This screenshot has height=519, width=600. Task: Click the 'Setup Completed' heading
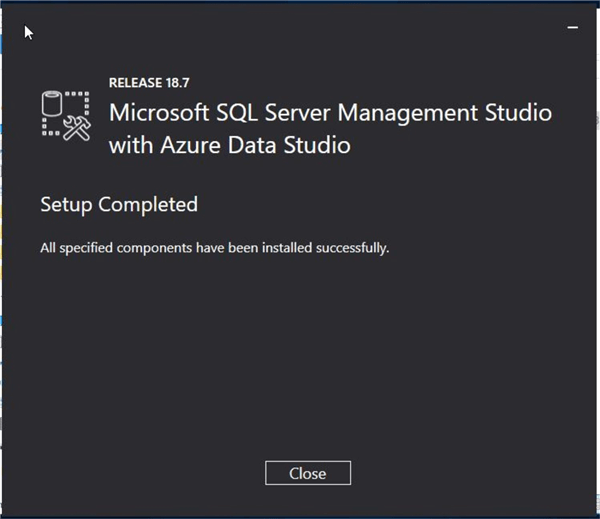click(119, 204)
